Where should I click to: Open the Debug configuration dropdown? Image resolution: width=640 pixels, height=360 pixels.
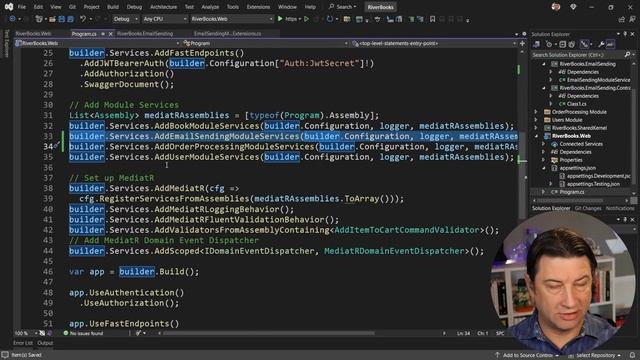point(125,19)
